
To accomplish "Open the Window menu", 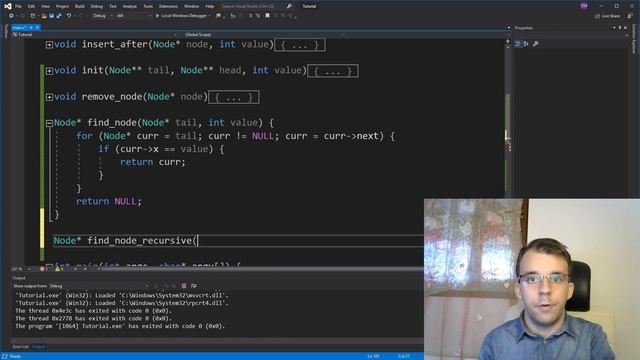I will point(191,7).
